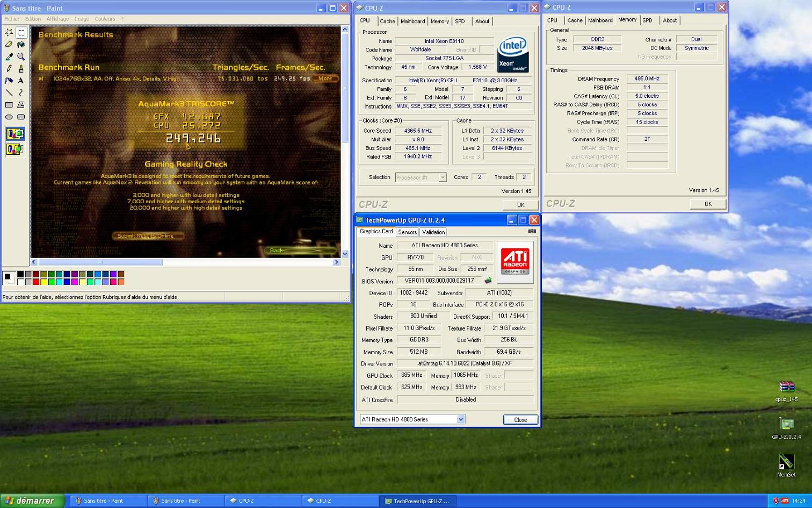Image resolution: width=812 pixels, height=508 pixels.
Task: Click the Core Speed value 4365.5 MHz
Action: (418, 131)
